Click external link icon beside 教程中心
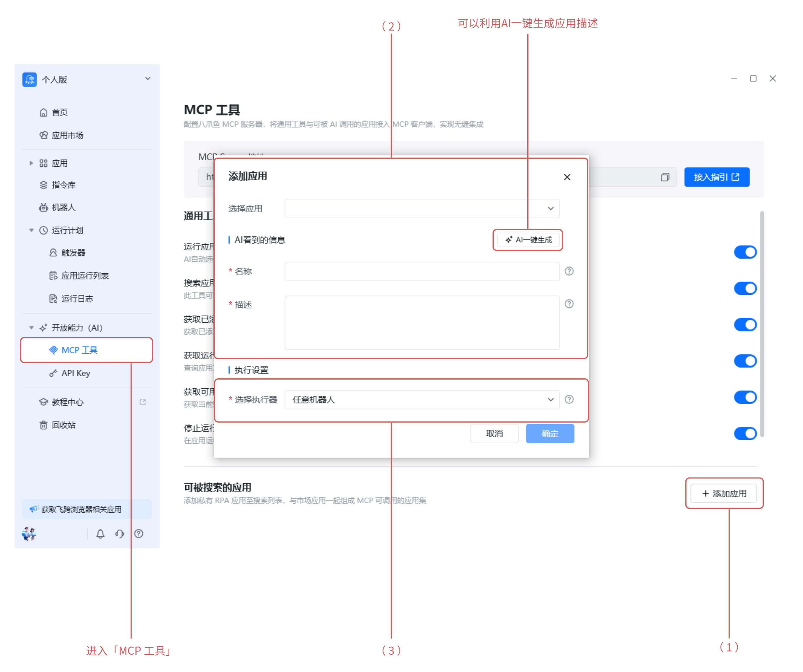Viewport: 803px width, 672px height. point(143,402)
